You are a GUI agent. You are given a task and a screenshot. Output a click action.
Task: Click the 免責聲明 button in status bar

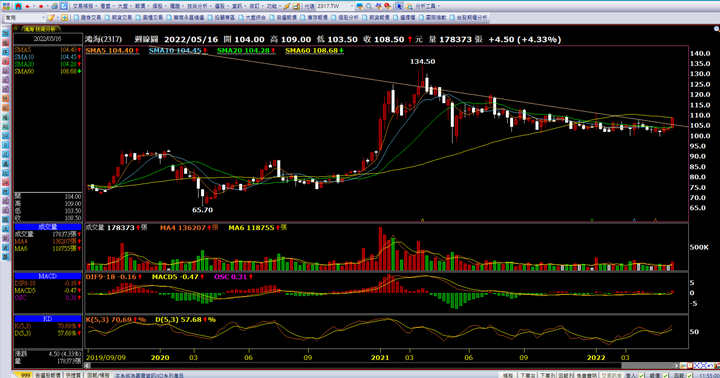coord(586,375)
